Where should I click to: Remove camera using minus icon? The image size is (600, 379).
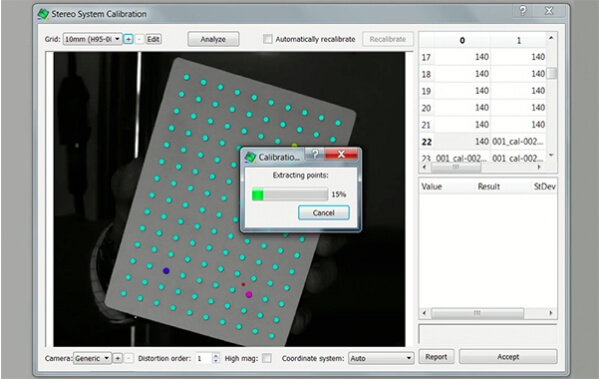point(129,358)
